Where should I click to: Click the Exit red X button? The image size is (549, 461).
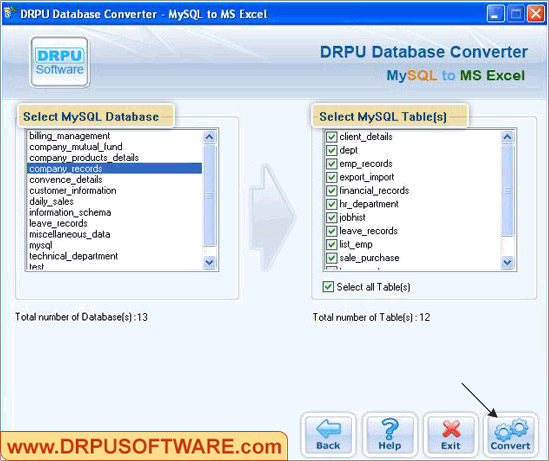pos(450,435)
